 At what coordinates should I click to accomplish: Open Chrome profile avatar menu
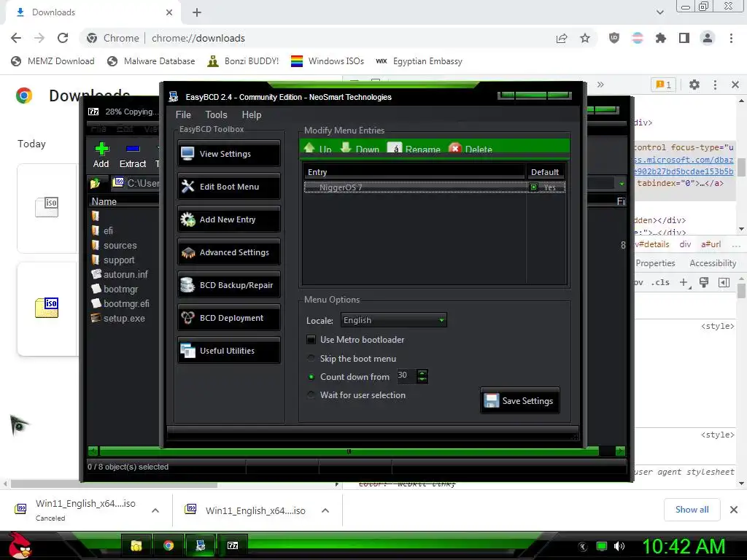(x=708, y=38)
